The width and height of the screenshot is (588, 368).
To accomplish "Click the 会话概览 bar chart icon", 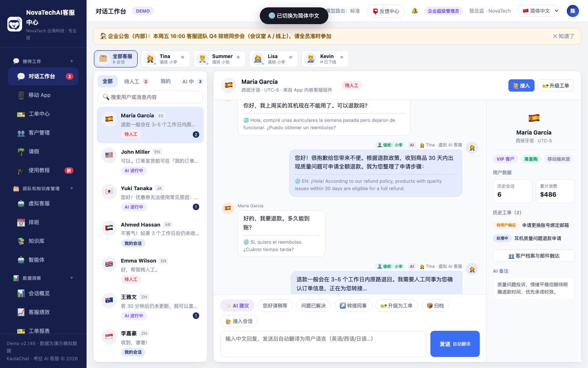I will pyautogui.click(x=21, y=294).
